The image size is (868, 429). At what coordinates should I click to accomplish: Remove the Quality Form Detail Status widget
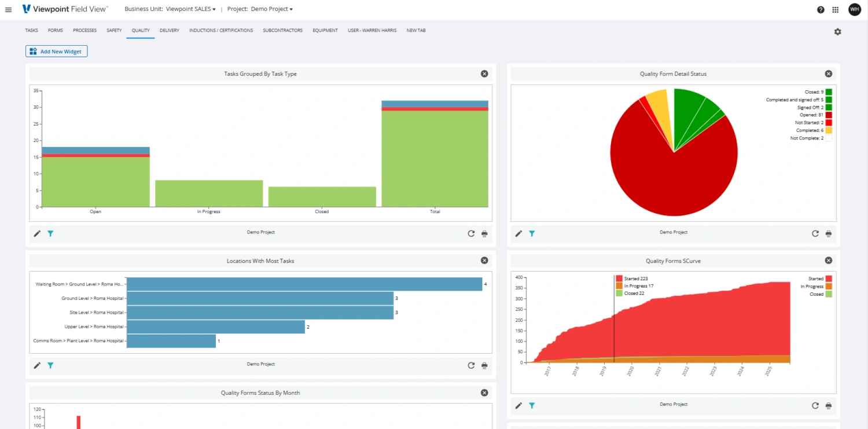[828, 74]
